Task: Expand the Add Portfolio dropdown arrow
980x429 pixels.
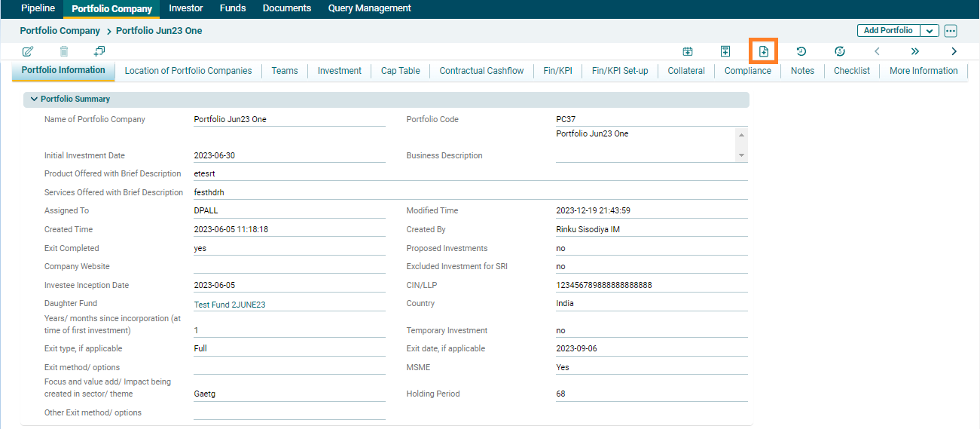Action: (x=930, y=31)
